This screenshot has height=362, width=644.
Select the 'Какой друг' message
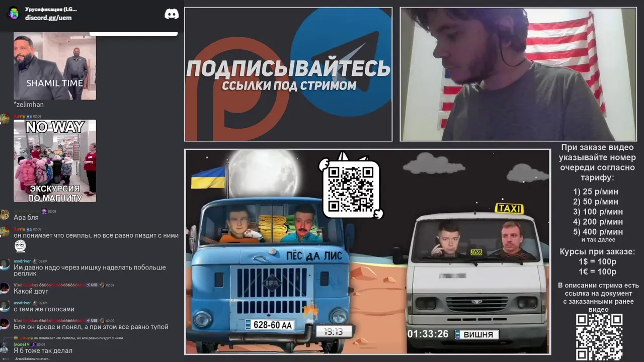31,292
